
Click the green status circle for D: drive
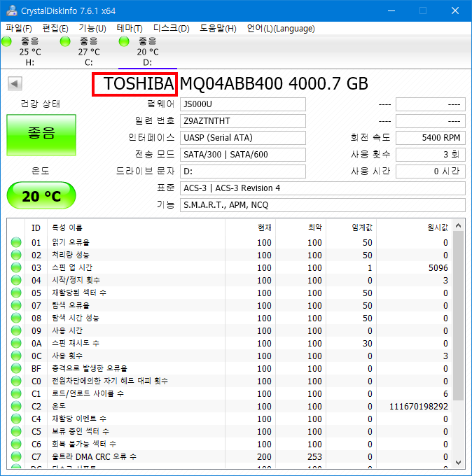pos(124,41)
